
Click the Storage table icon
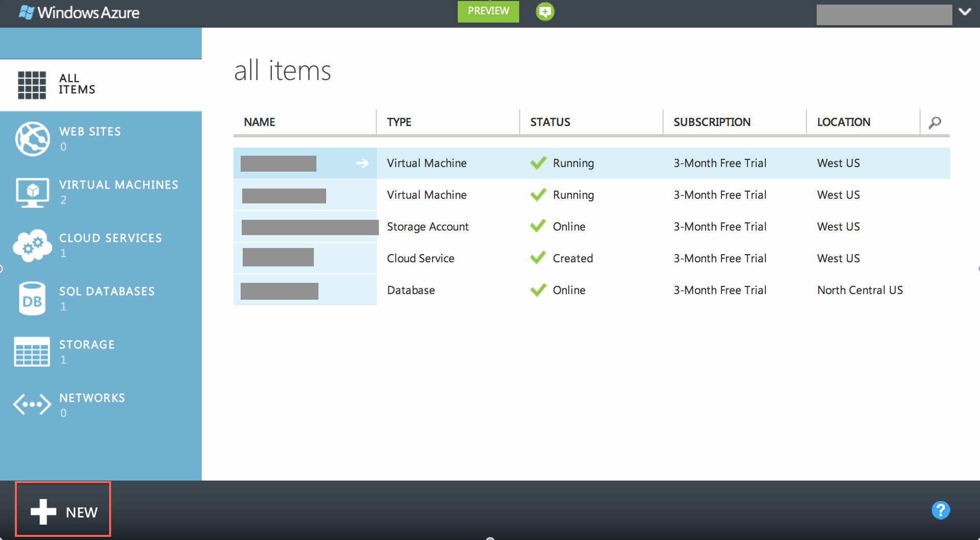pos(32,352)
